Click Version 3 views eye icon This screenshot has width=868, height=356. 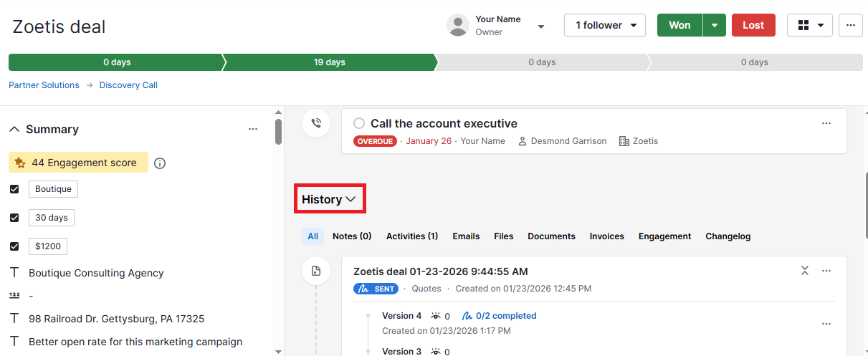click(x=436, y=352)
